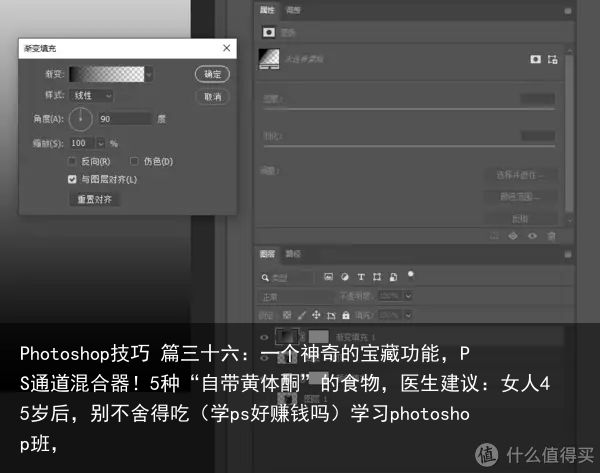Toggle mask visibility eye in Properties

[x=532, y=236]
